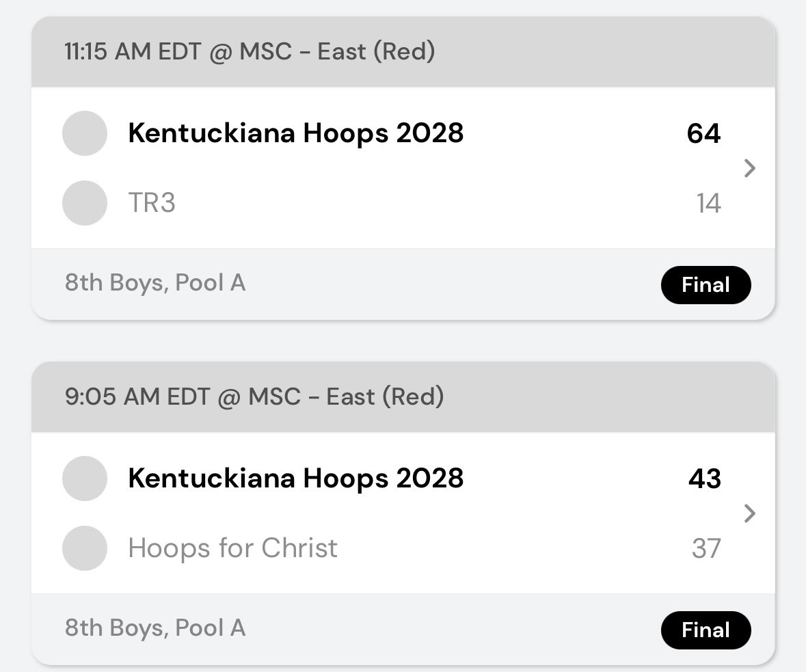Click the winning score 64

click(703, 134)
